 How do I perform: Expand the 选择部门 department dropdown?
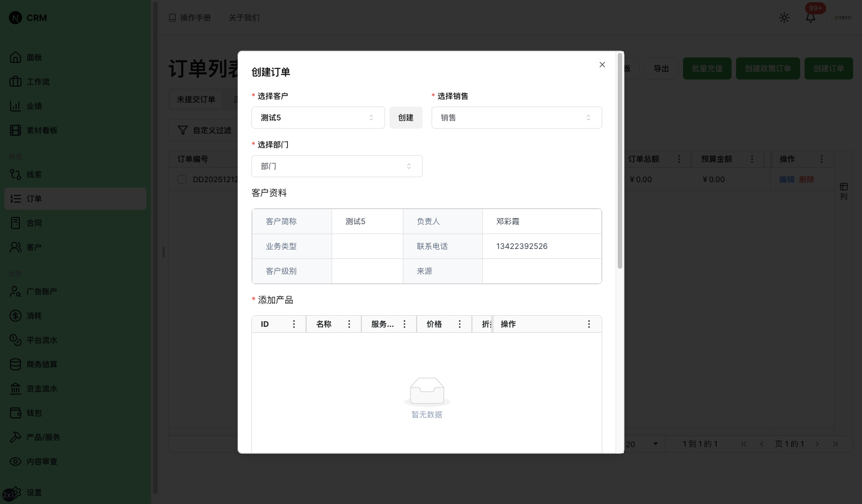point(337,166)
